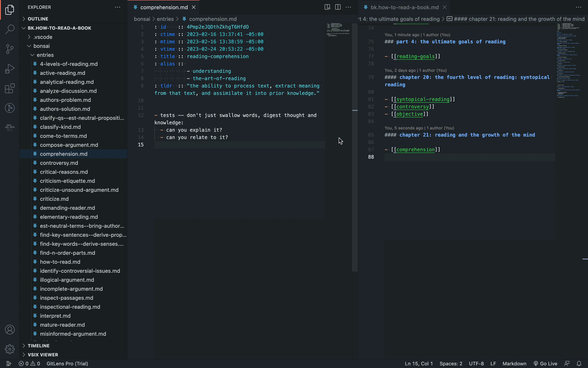This screenshot has height=368, width=588.
Task: Expand the OUTLINE section
Action: tap(73, 19)
